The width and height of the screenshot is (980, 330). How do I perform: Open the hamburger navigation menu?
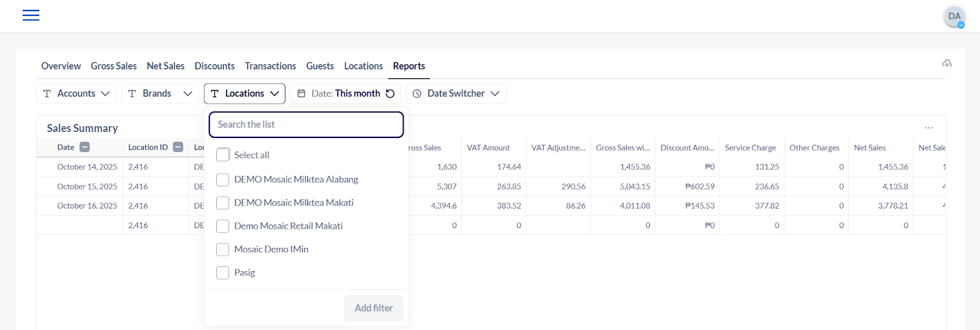coord(31,15)
